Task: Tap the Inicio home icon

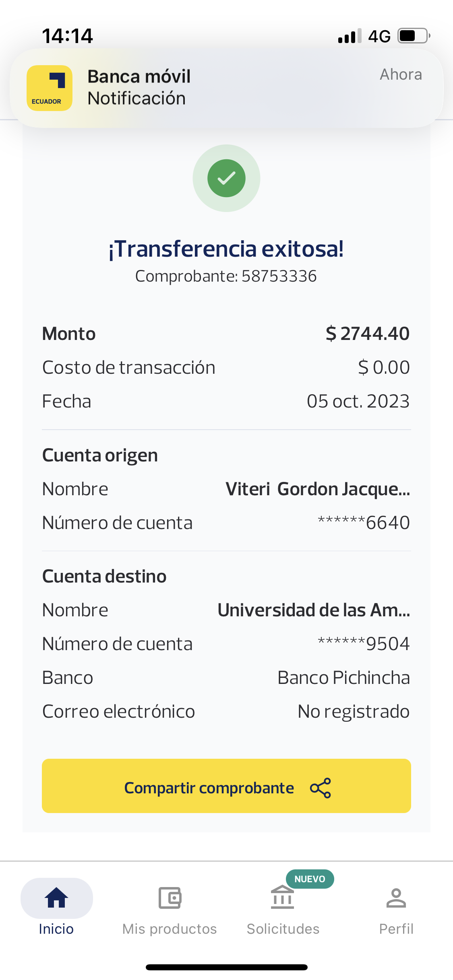Action: coord(56,898)
